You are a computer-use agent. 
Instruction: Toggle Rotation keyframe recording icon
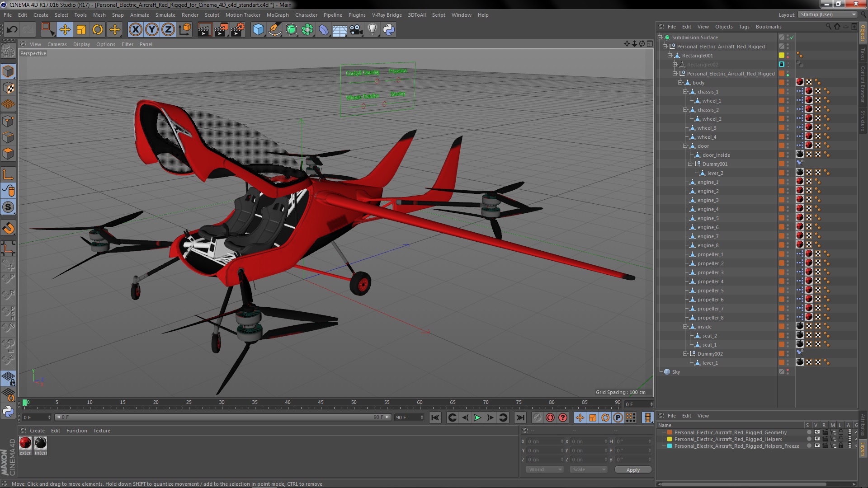[x=605, y=418]
